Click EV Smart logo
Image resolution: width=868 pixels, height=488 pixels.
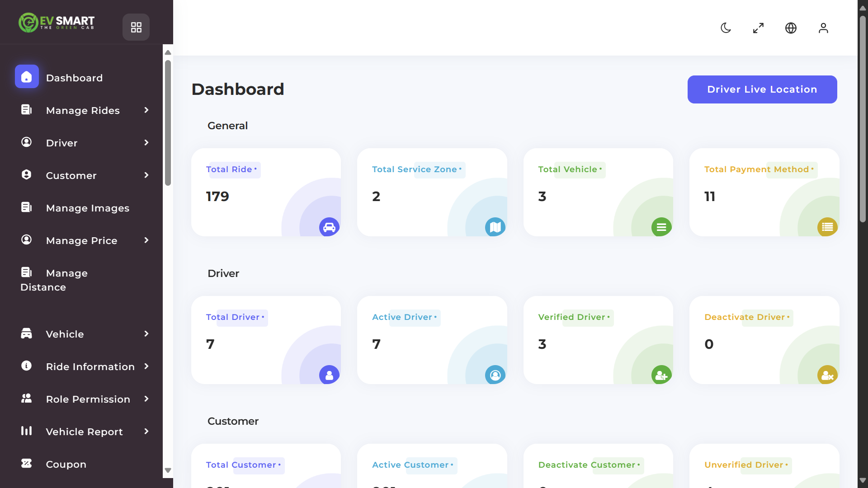(x=57, y=22)
